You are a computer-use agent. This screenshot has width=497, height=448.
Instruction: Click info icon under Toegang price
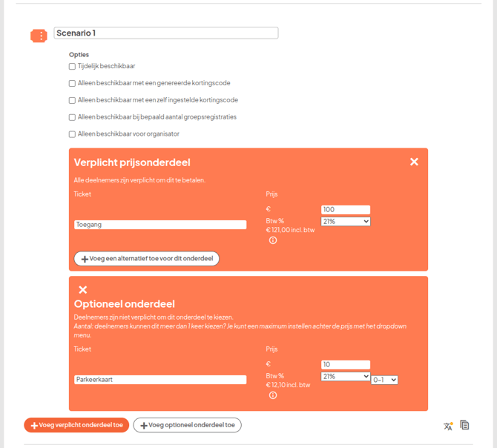(273, 240)
